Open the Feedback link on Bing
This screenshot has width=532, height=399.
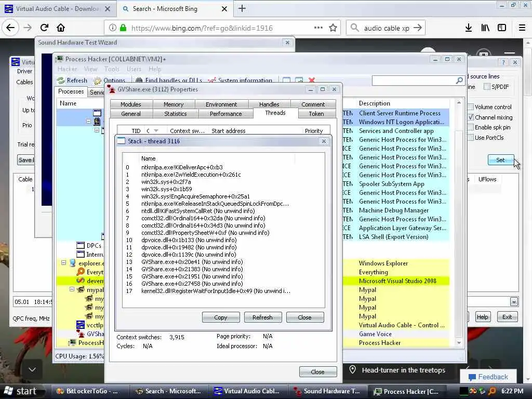[488, 377]
